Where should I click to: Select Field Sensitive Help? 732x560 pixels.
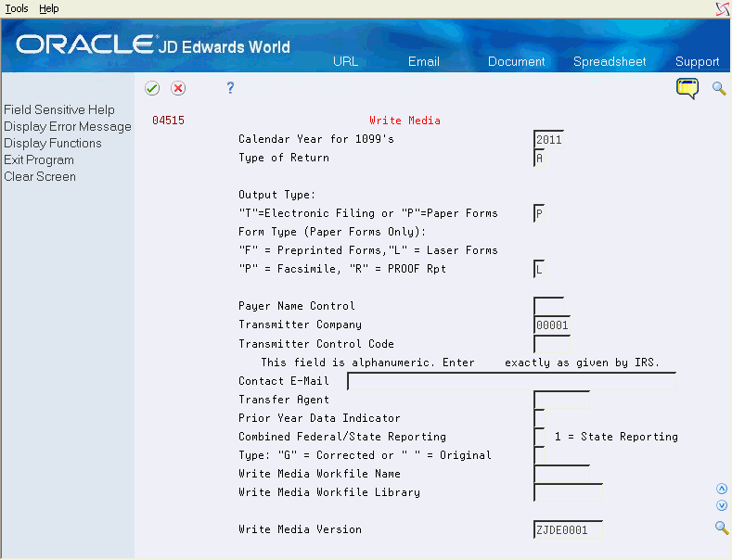coord(59,109)
